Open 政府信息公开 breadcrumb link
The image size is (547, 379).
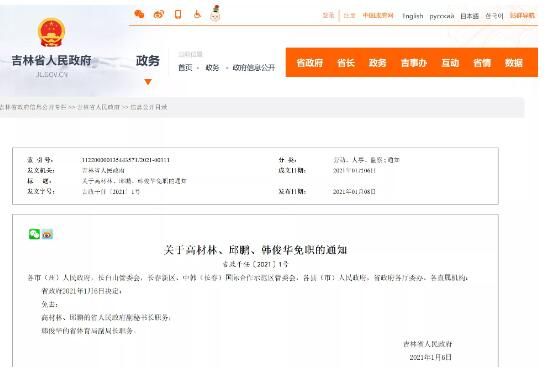tap(254, 68)
